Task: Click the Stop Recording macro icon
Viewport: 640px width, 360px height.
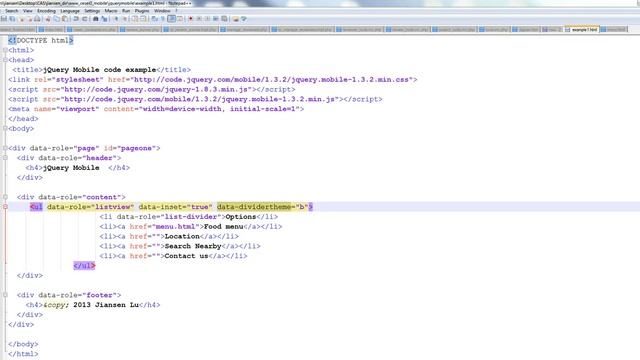Action: 199,19
